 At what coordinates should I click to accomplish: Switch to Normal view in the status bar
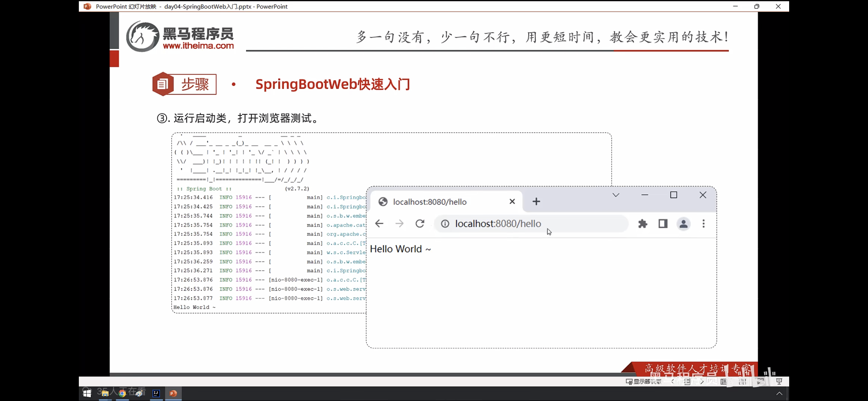pyautogui.click(x=724, y=381)
